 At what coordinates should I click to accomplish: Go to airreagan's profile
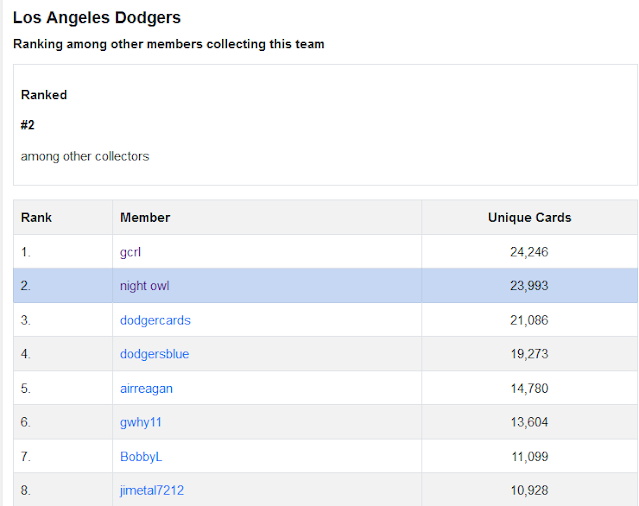146,389
